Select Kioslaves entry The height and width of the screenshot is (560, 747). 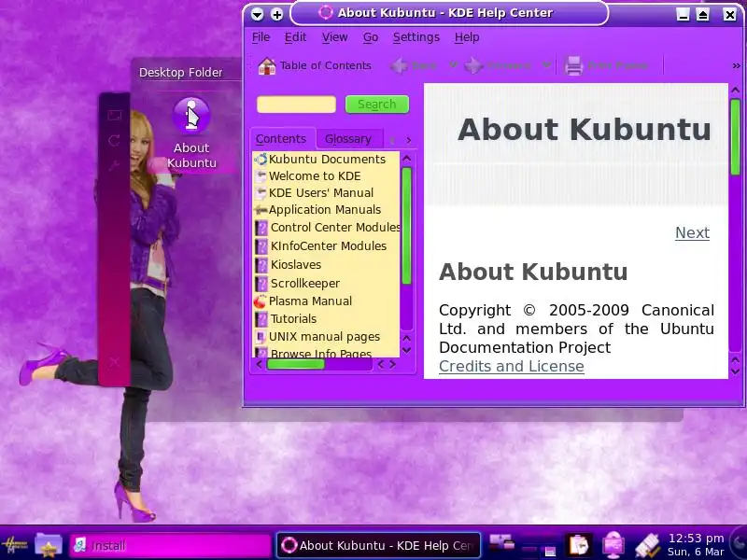[x=295, y=264]
